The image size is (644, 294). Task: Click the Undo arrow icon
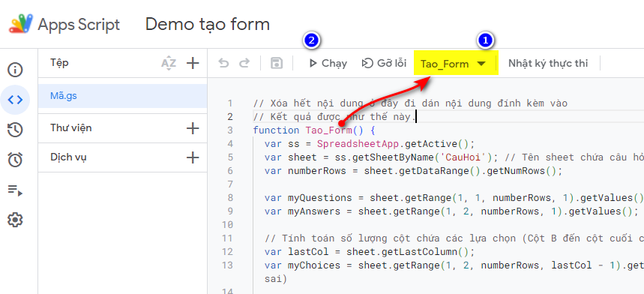[223, 63]
